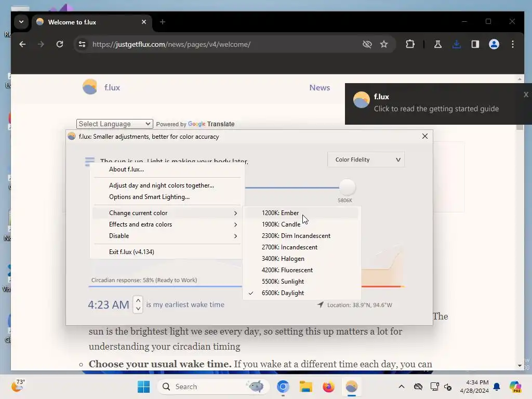
Task: Show hidden system tray icons
Action: point(402,387)
